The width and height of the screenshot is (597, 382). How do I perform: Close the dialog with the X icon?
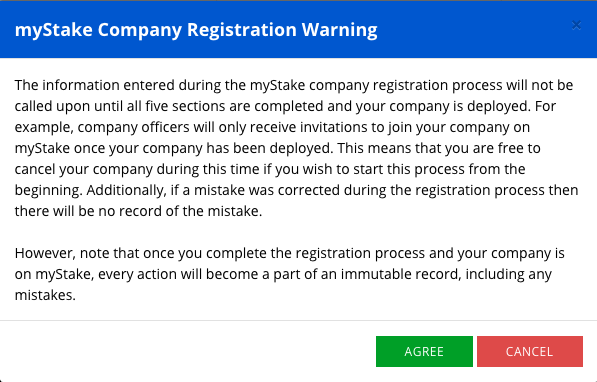576,25
